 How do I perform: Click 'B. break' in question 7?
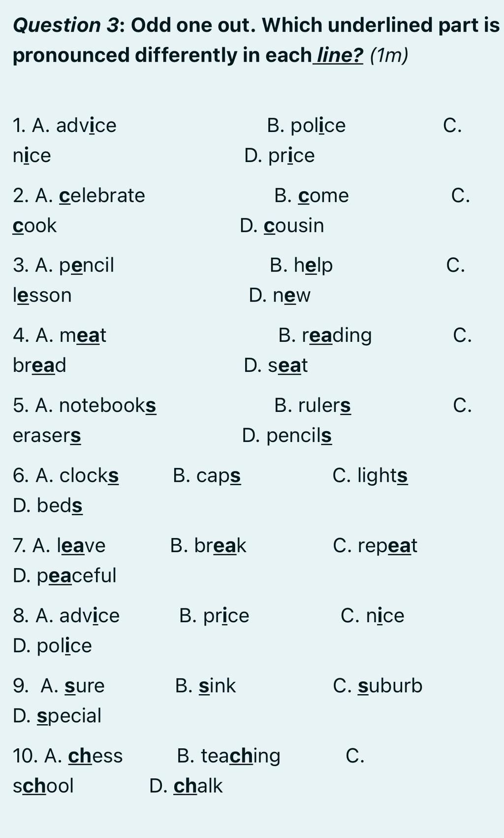[x=208, y=545]
